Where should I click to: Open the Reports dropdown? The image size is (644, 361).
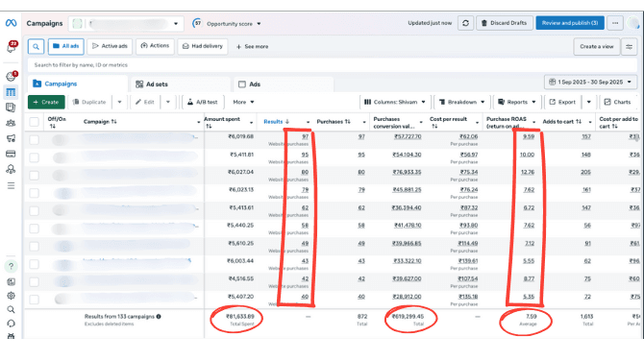point(517,102)
